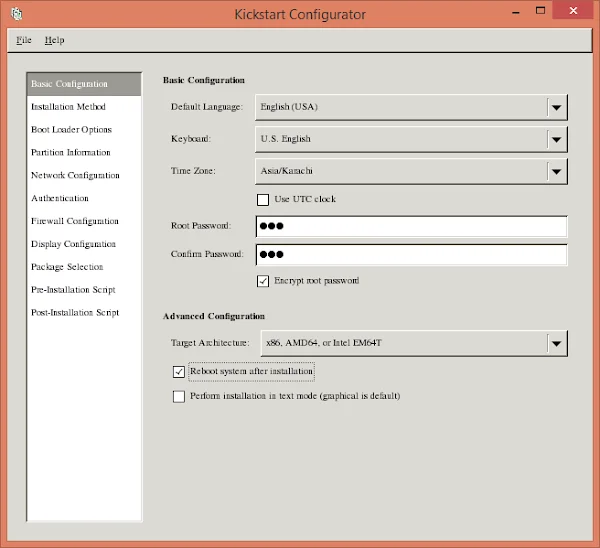Open the File menu

coord(24,40)
